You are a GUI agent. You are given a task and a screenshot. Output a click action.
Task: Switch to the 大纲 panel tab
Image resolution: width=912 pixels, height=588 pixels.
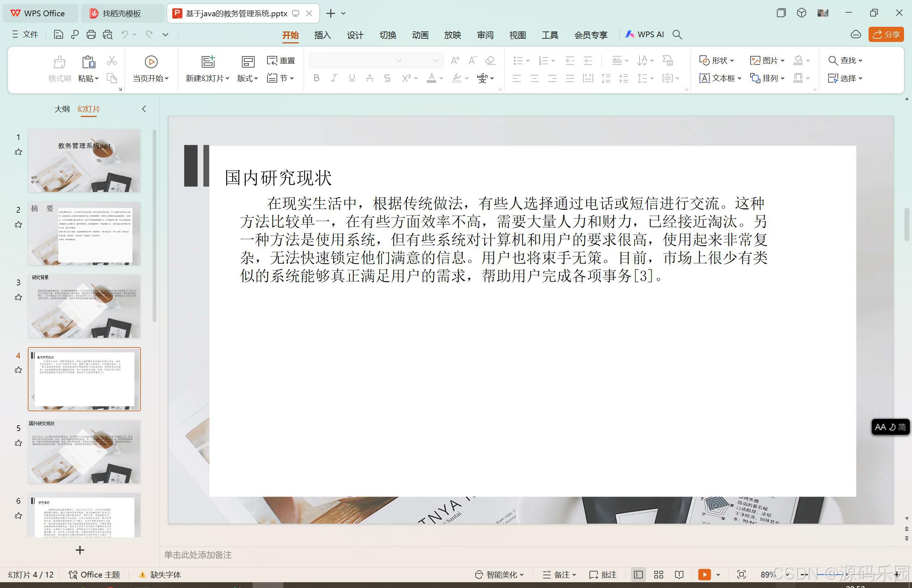pyautogui.click(x=62, y=109)
